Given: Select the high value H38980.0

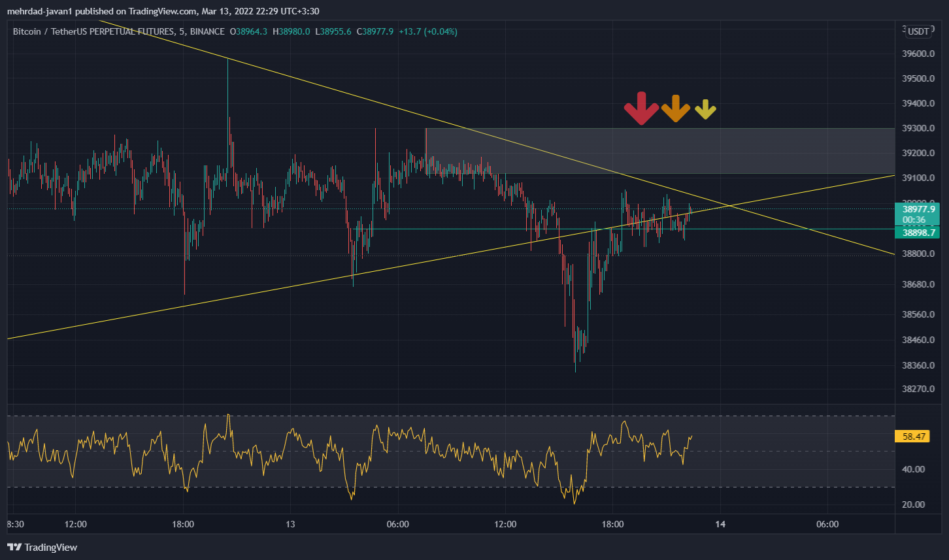Looking at the screenshot, I should tap(291, 31).
